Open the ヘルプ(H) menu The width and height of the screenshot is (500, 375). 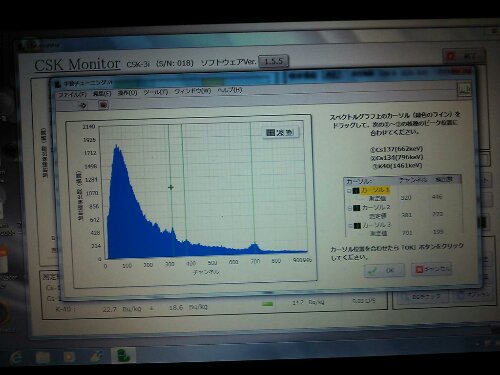230,90
